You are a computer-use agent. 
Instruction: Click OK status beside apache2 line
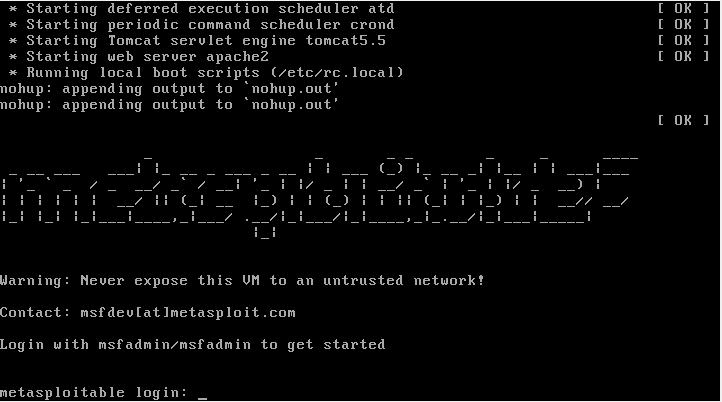[x=683, y=57]
